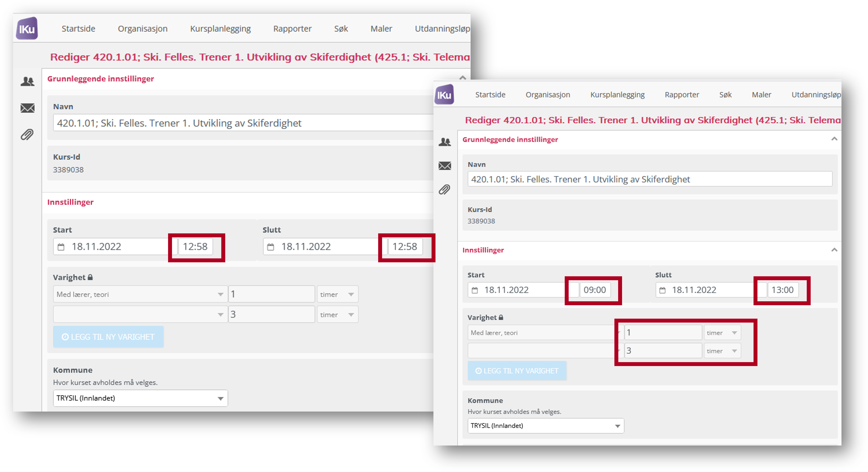Click Slutt time 12:58 field in back window
Screen dimensions: 868x472
click(x=405, y=246)
